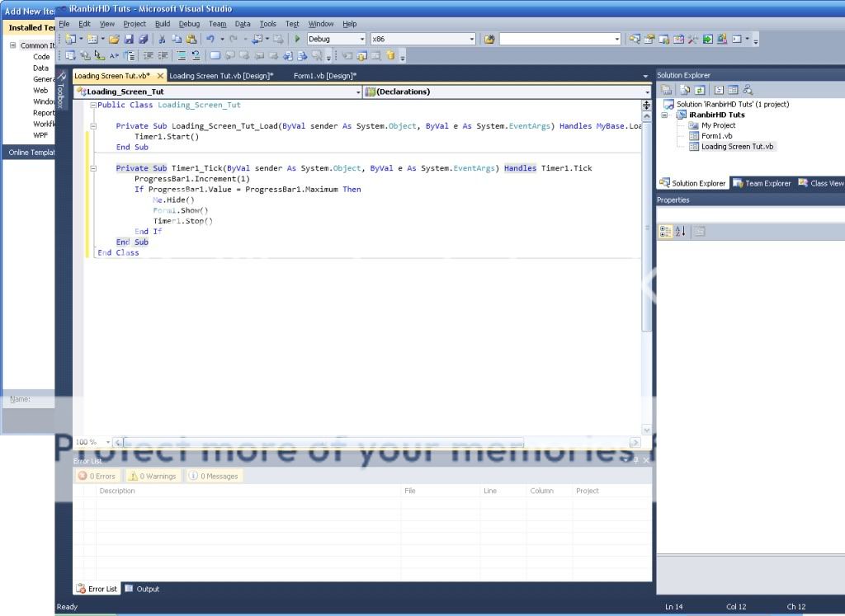The width and height of the screenshot is (845, 616).
Task: Toggle the 0 Messages filter
Action: [214, 476]
